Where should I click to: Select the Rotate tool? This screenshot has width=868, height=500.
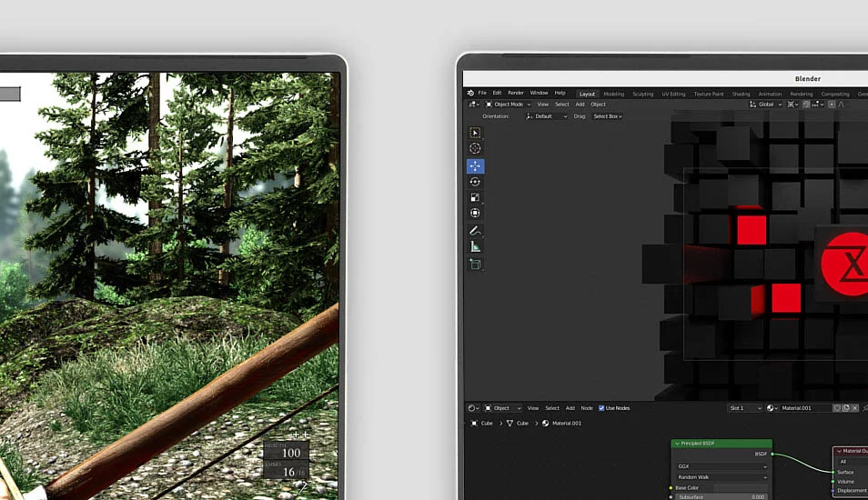pos(475,182)
